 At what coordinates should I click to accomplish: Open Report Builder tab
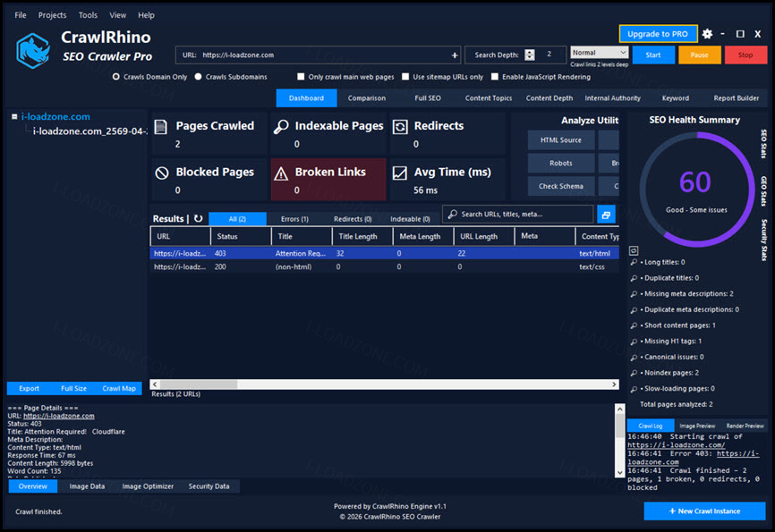pos(736,98)
